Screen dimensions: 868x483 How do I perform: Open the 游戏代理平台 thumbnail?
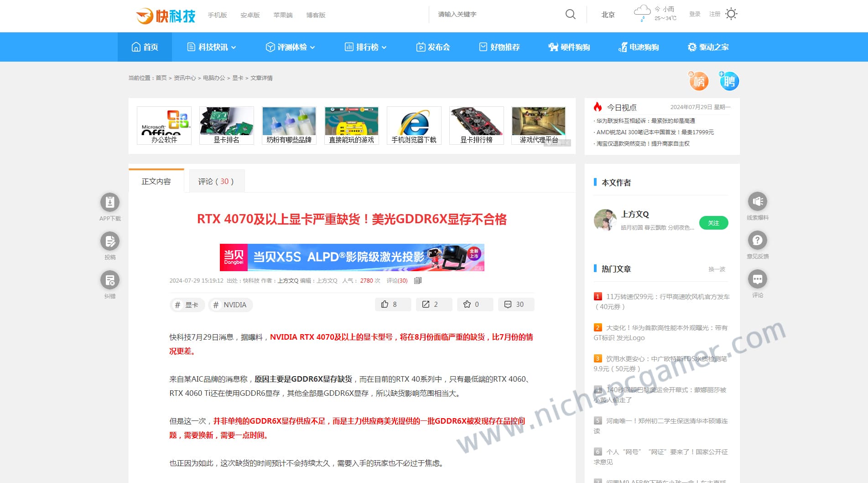coord(539,126)
